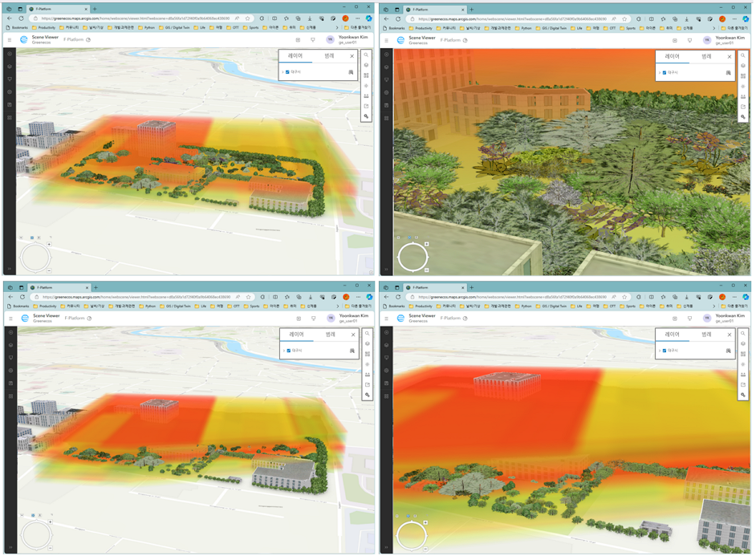
Task: Expand the 대구시 layer in the bottom-left window
Action: pos(284,351)
